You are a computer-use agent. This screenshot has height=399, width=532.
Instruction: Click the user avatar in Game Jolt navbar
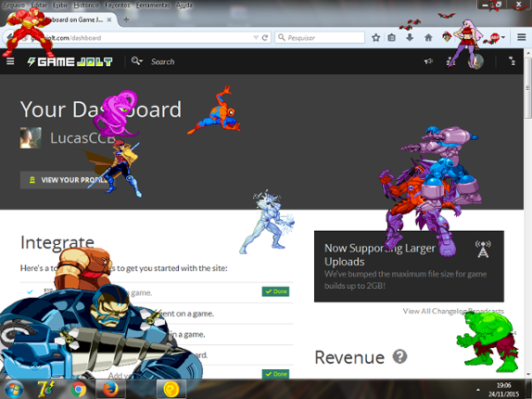(475, 61)
